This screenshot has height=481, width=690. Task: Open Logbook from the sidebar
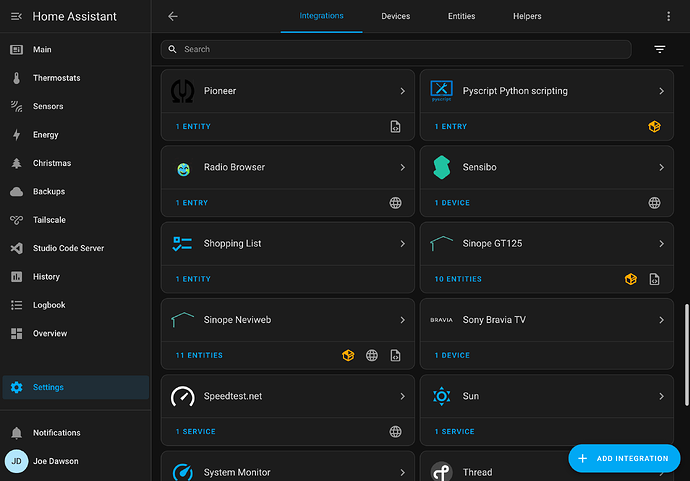(x=76, y=305)
